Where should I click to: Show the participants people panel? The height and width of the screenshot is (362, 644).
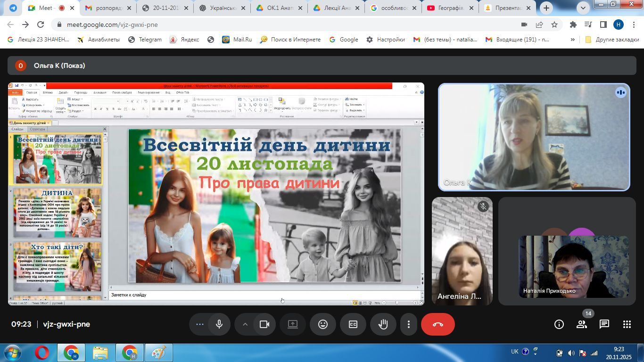tap(582, 324)
